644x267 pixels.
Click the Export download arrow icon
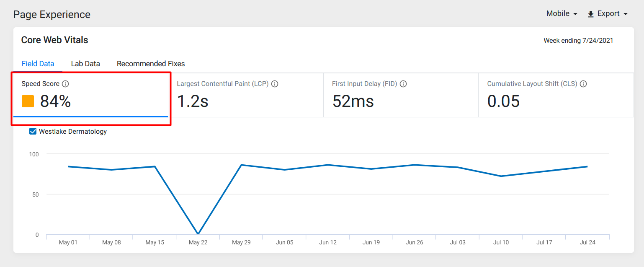pyautogui.click(x=591, y=14)
